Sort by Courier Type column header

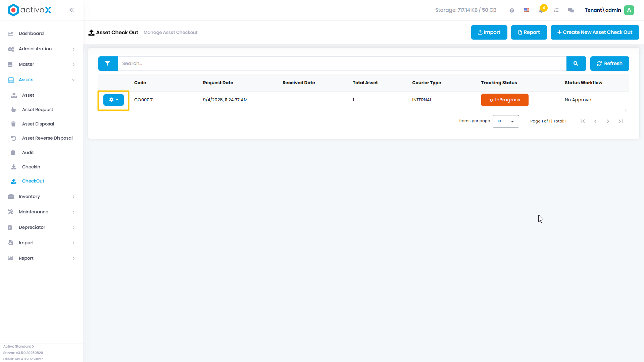427,83
